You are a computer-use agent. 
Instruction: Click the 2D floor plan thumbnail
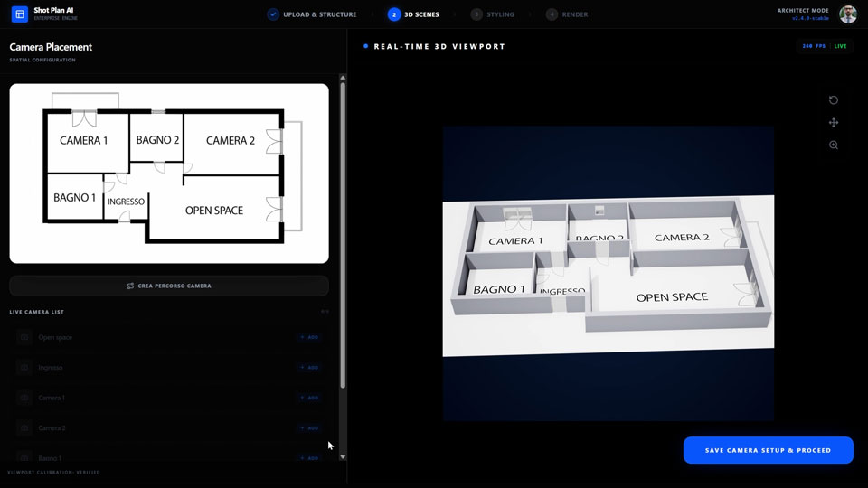169,174
